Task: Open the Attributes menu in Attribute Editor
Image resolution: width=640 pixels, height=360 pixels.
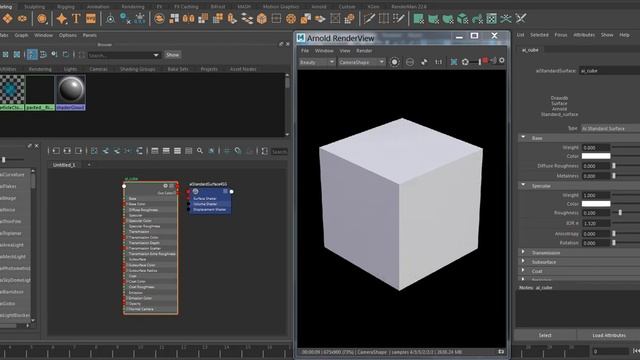Action: pyautogui.click(x=584, y=35)
